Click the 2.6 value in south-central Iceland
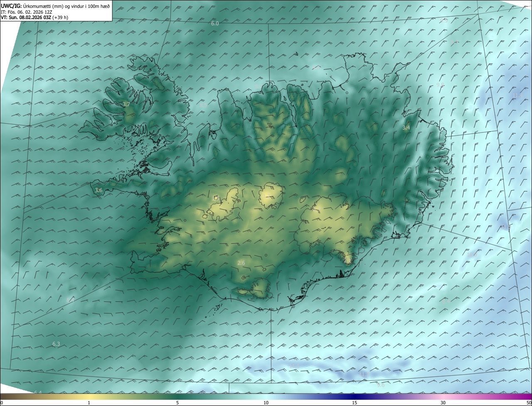This screenshot has width=532, height=406. pyautogui.click(x=241, y=263)
